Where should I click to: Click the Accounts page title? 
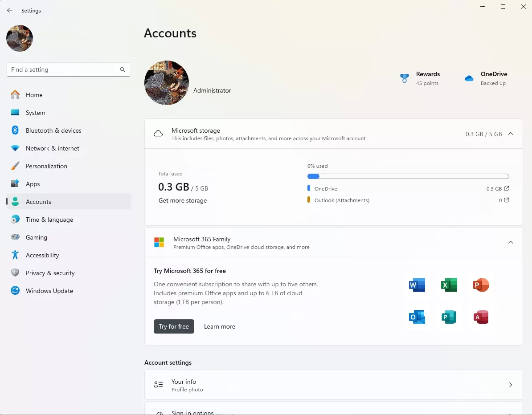click(170, 33)
